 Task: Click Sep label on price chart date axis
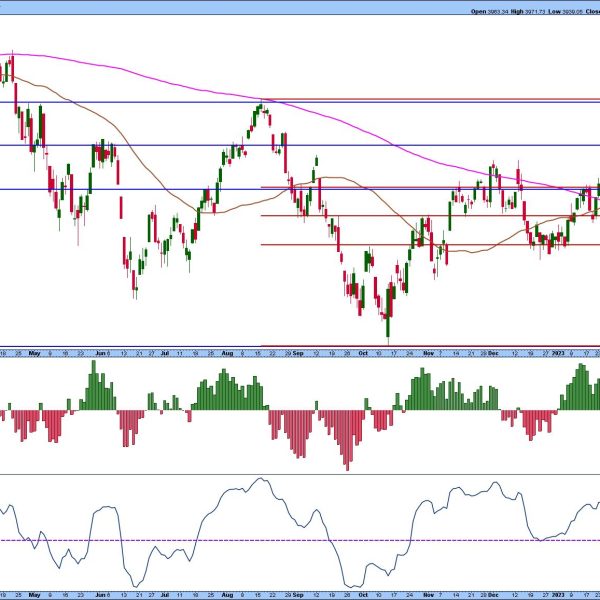point(298,352)
